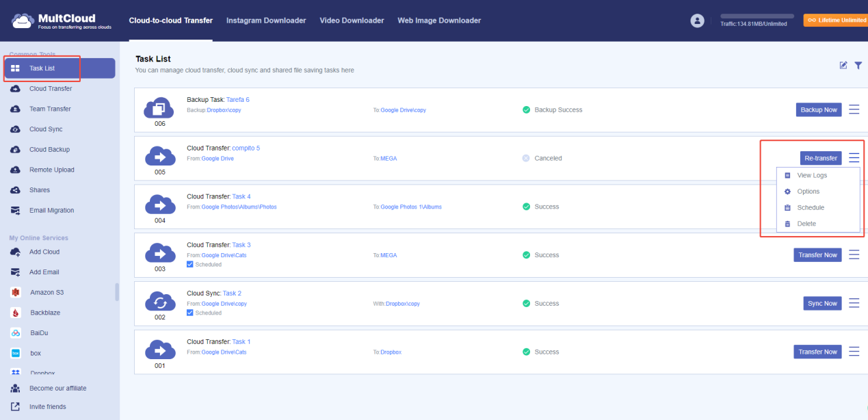The height and width of the screenshot is (420, 868).
Task: Open the Tarefa 6 task link
Action: (x=238, y=100)
